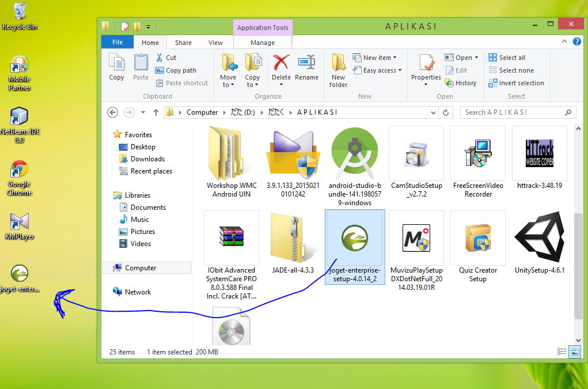Open the ribbon Open dropdown arrow
Image resolution: width=588 pixels, height=389 pixels.
click(477, 58)
